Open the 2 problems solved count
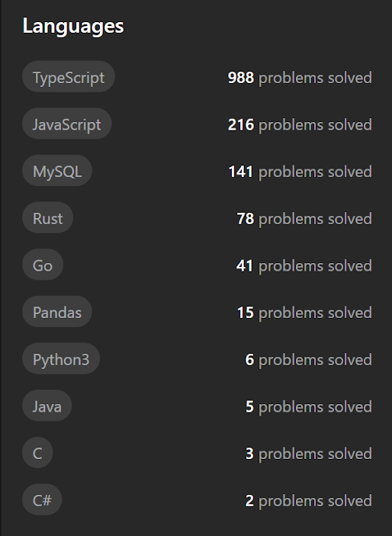 pyautogui.click(x=309, y=501)
